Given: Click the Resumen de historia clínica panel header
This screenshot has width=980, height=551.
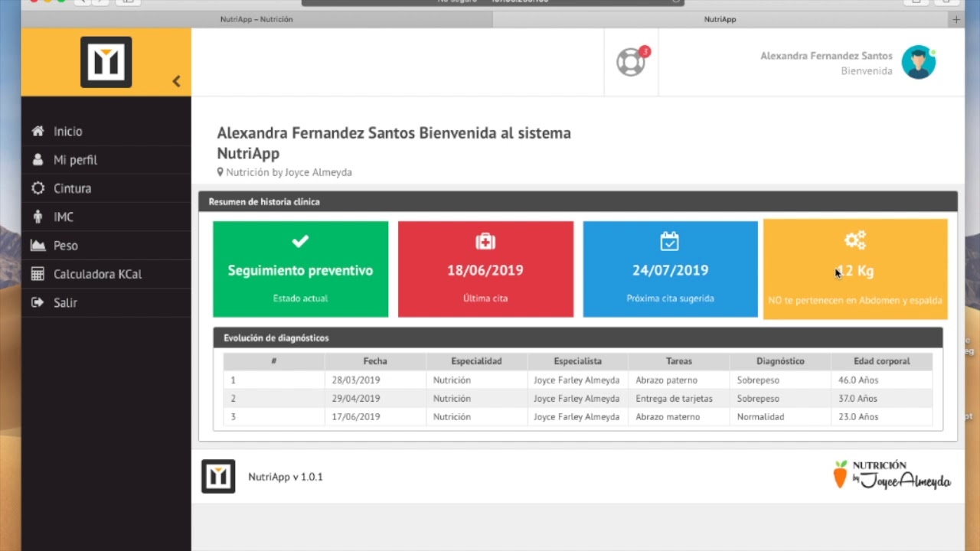Looking at the screenshot, I should pyautogui.click(x=578, y=202).
